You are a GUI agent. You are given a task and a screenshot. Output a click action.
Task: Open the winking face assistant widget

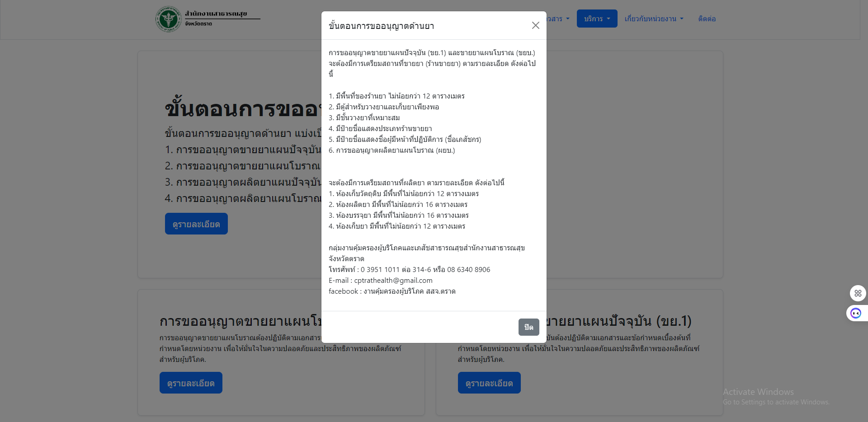(x=856, y=313)
